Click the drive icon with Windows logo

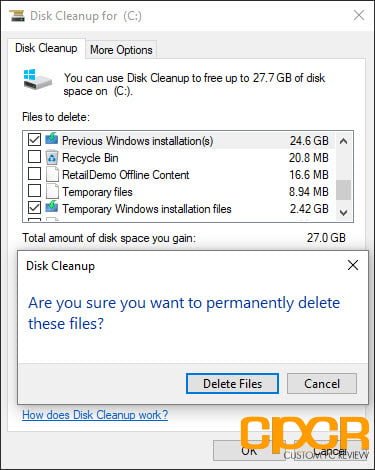click(x=38, y=79)
